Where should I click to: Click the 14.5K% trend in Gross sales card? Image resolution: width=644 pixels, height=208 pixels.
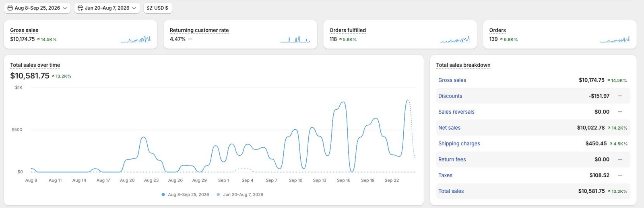click(47, 39)
